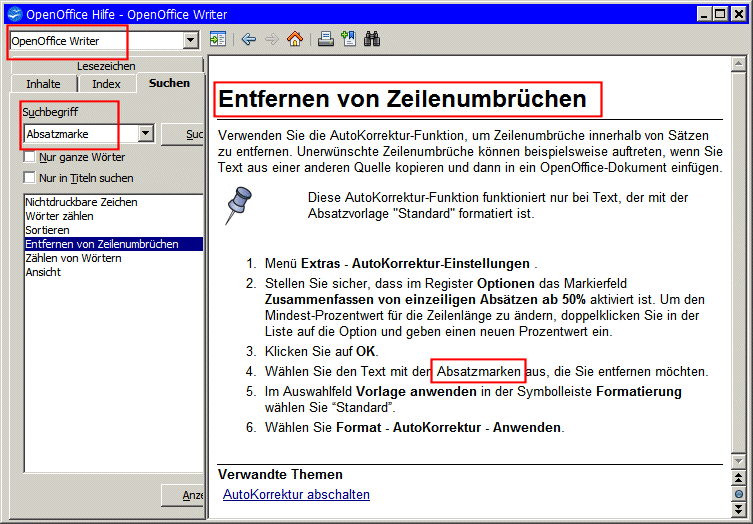This screenshot has height=524, width=753.
Task: Switch to the Inhalte tab
Action: point(43,84)
